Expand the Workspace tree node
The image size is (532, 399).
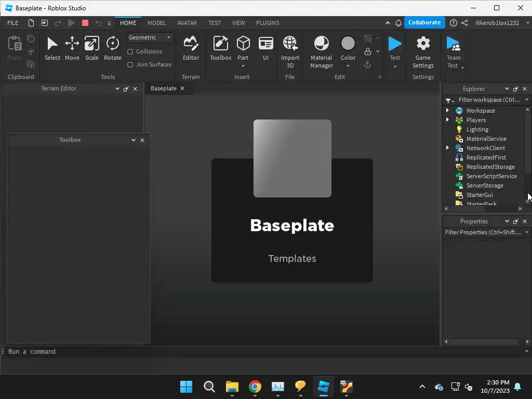point(447,110)
